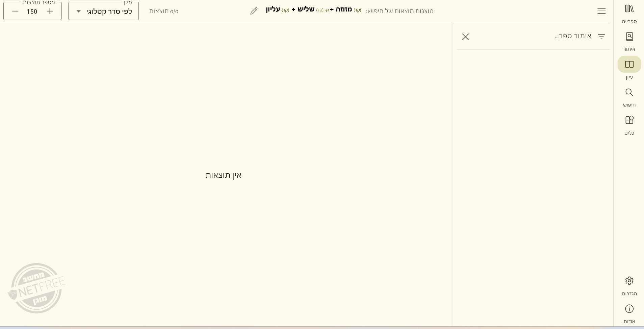Expand the מיון sort order dropdown
Viewport: 644px width, 329px height.
tap(104, 11)
